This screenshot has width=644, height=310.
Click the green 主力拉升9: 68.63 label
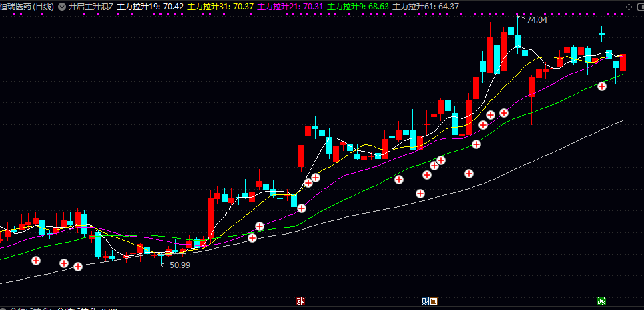point(358,7)
